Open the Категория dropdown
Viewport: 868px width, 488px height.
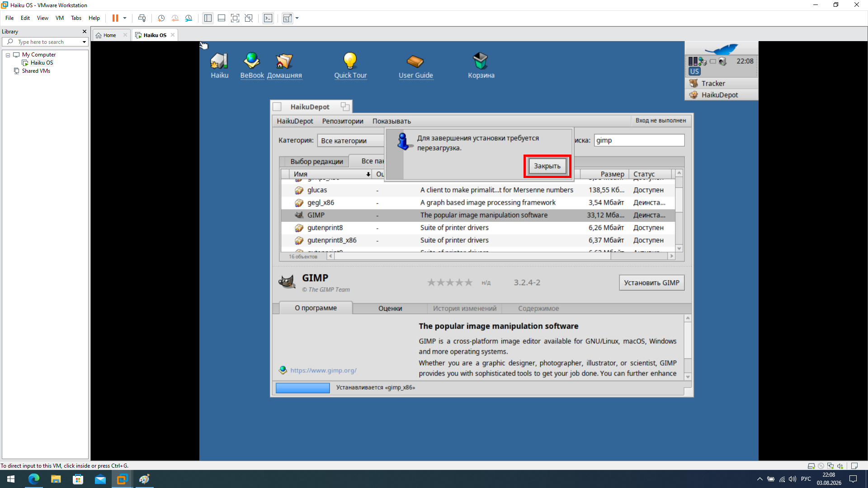point(351,141)
